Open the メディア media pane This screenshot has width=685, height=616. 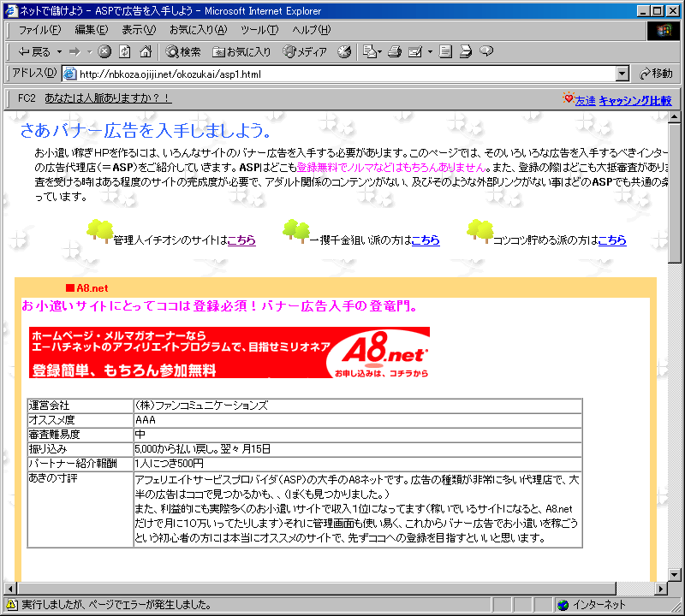[x=305, y=52]
